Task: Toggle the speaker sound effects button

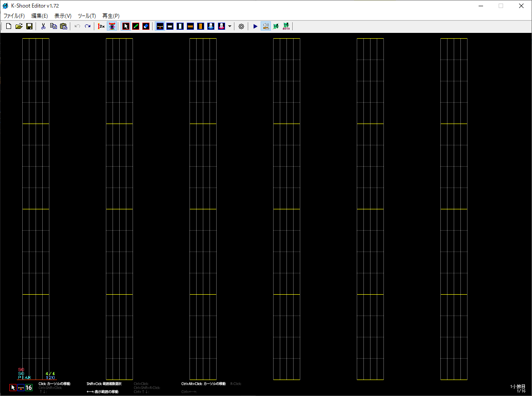Action: (x=266, y=26)
